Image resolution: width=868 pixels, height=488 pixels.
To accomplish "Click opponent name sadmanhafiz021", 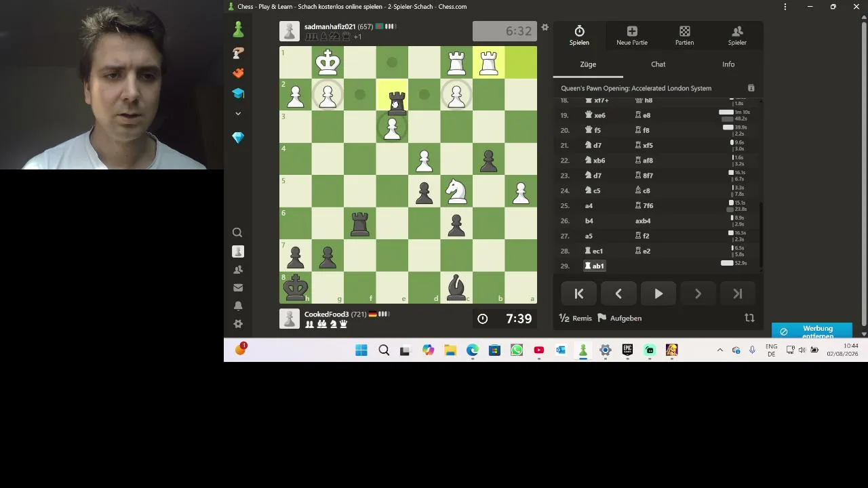I will [330, 26].
